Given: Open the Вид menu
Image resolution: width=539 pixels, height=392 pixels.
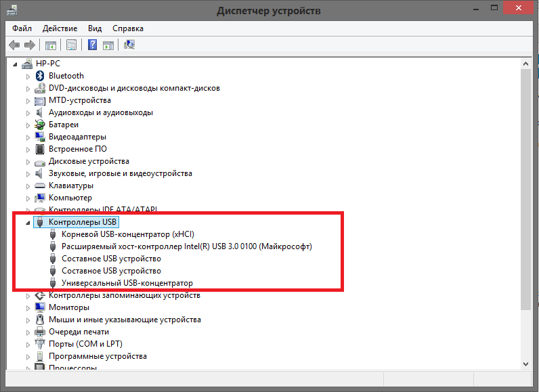Looking at the screenshot, I should [x=95, y=28].
